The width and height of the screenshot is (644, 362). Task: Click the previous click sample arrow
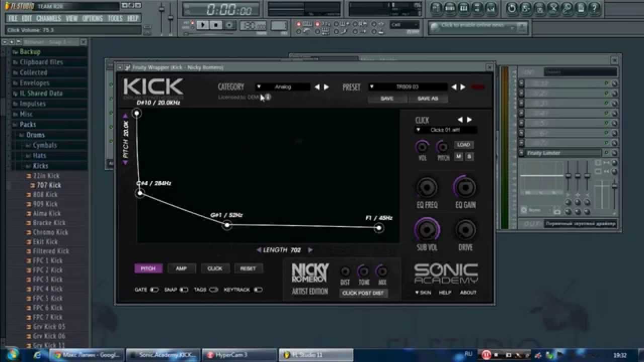pyautogui.click(x=459, y=120)
